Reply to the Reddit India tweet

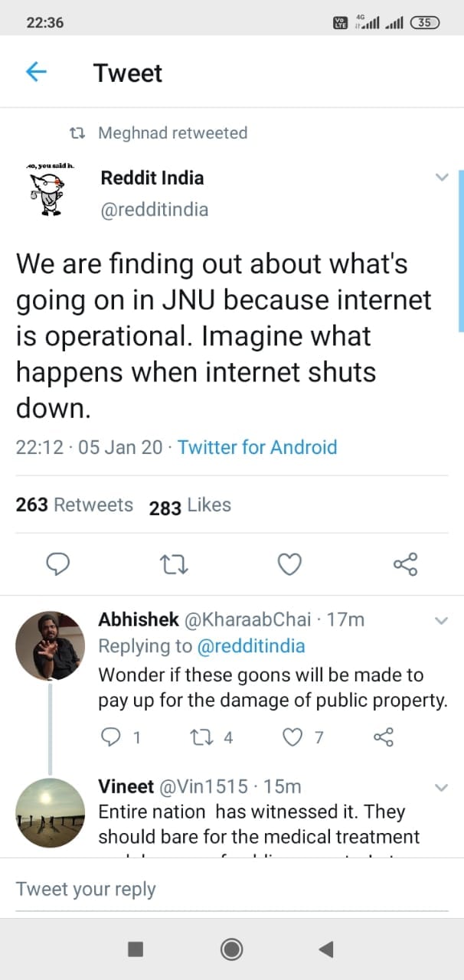coord(59,565)
